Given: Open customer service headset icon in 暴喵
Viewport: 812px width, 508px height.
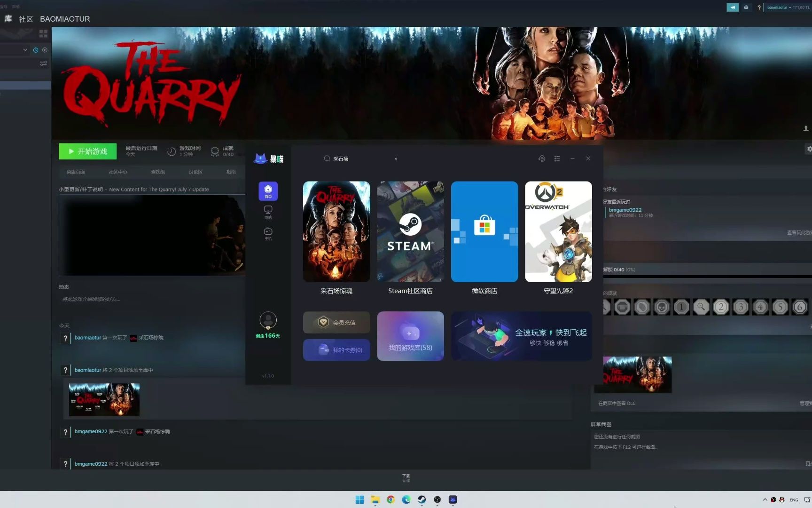Looking at the screenshot, I should tap(541, 159).
